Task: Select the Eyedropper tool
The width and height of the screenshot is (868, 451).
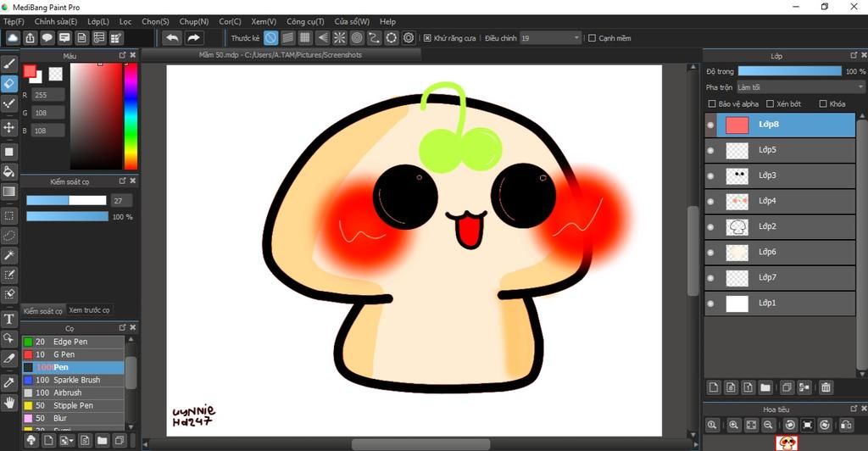Action: click(x=8, y=381)
